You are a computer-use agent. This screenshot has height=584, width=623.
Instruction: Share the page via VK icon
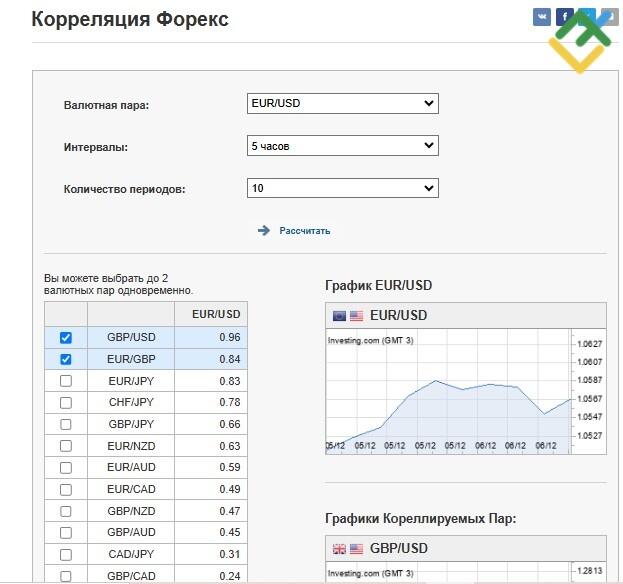[542, 17]
